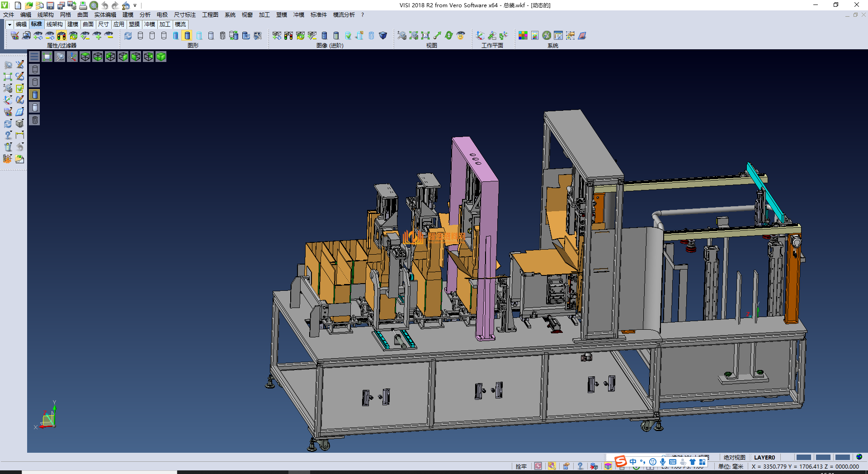Image resolution: width=868 pixels, height=474 pixels.
Task: Click the 单位: 毫米 units status field
Action: (731, 466)
